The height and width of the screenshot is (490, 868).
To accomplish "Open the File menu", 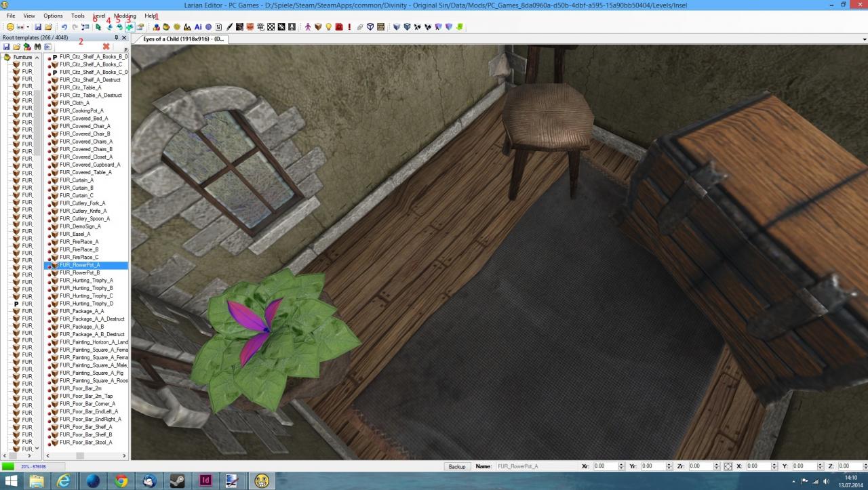I will [11, 16].
